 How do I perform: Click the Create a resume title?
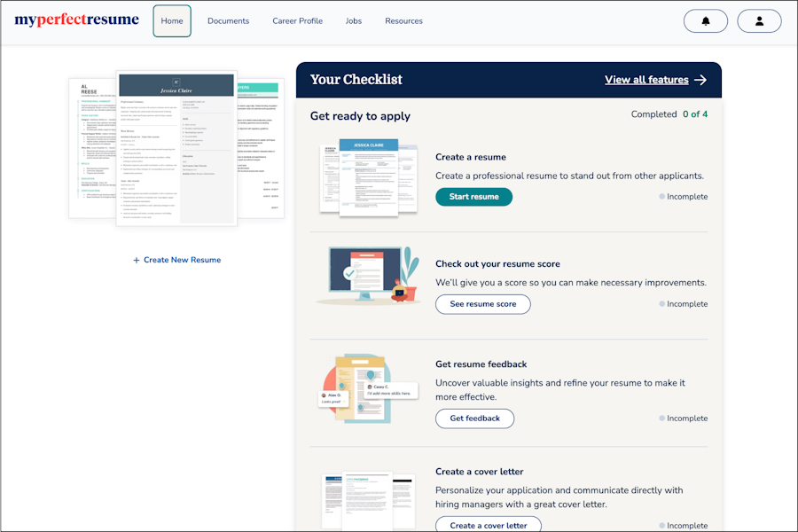[471, 157]
